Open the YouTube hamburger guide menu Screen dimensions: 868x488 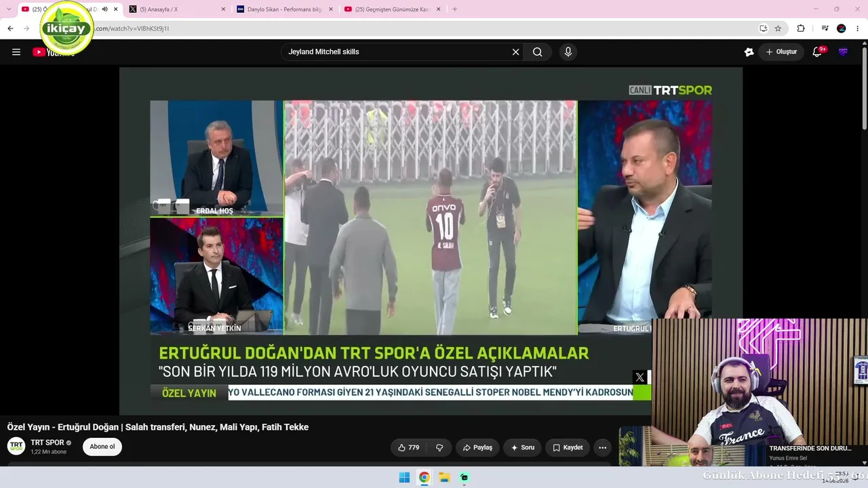[16, 52]
